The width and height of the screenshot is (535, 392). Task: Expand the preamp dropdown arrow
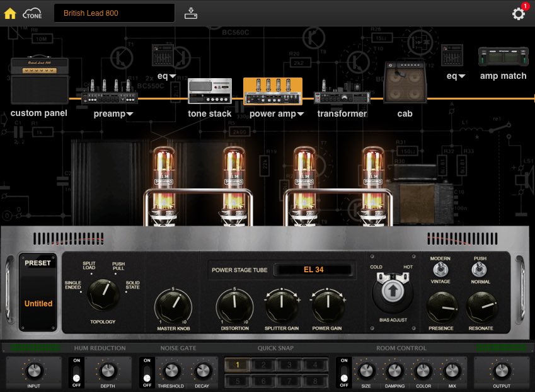(130, 114)
